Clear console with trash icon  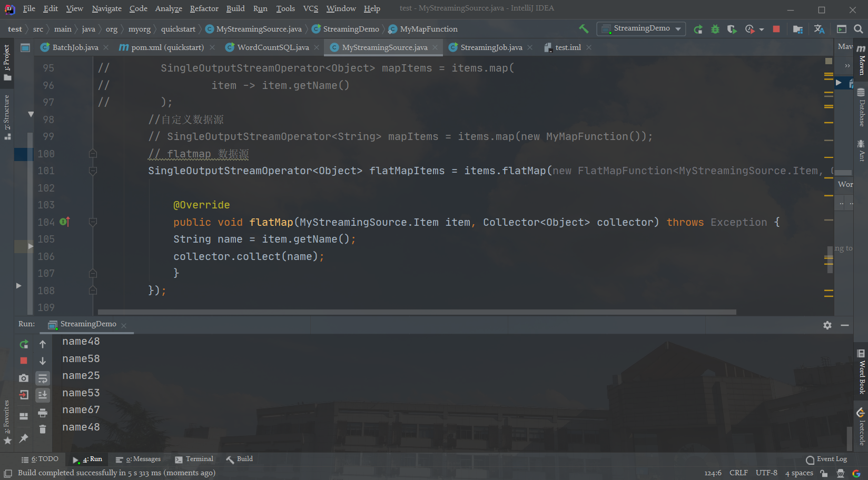pyautogui.click(x=43, y=429)
